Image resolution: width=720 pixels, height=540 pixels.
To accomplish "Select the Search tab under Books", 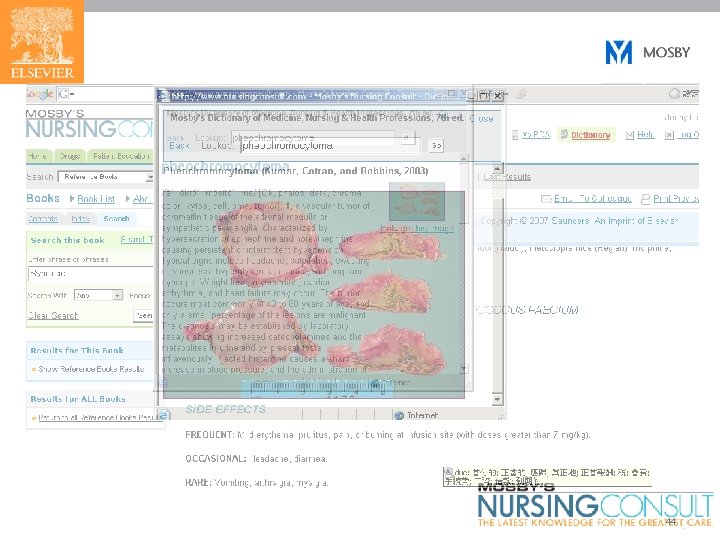I will (x=116, y=219).
